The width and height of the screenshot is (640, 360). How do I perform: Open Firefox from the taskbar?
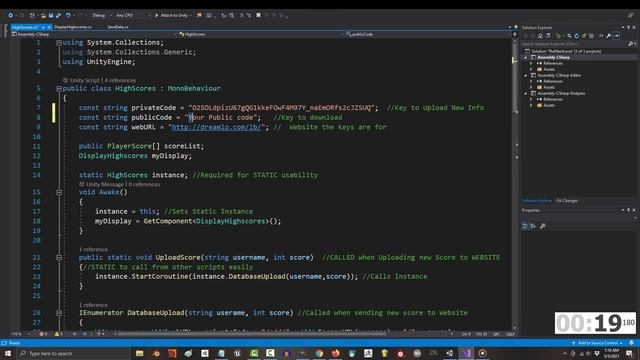[x=336, y=353]
